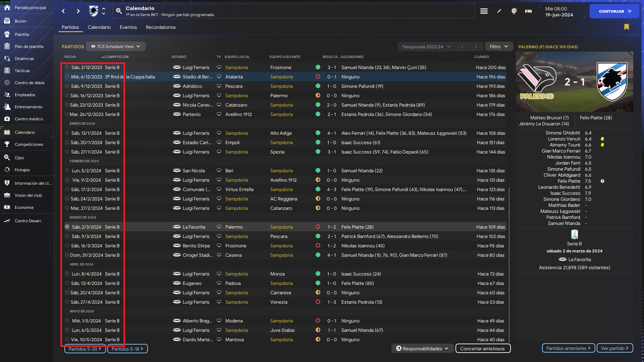This screenshot has height=362, width=644.
Task: Expand the Responsabilidades dropdown
Action: coord(422,348)
